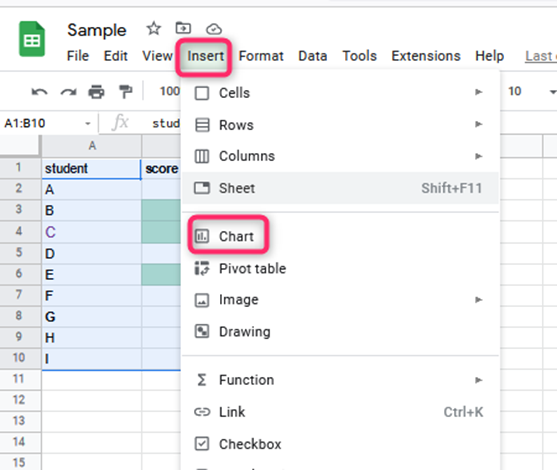The width and height of the screenshot is (557, 470).
Task: Click the teal-filled score cell in row 3
Action: [161, 210]
